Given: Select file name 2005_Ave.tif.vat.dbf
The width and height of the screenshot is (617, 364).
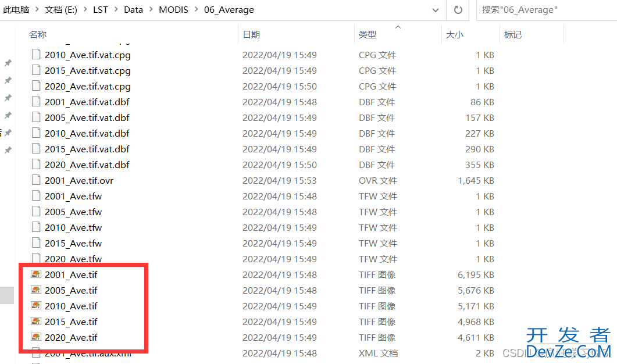Looking at the screenshot, I should [x=87, y=117].
